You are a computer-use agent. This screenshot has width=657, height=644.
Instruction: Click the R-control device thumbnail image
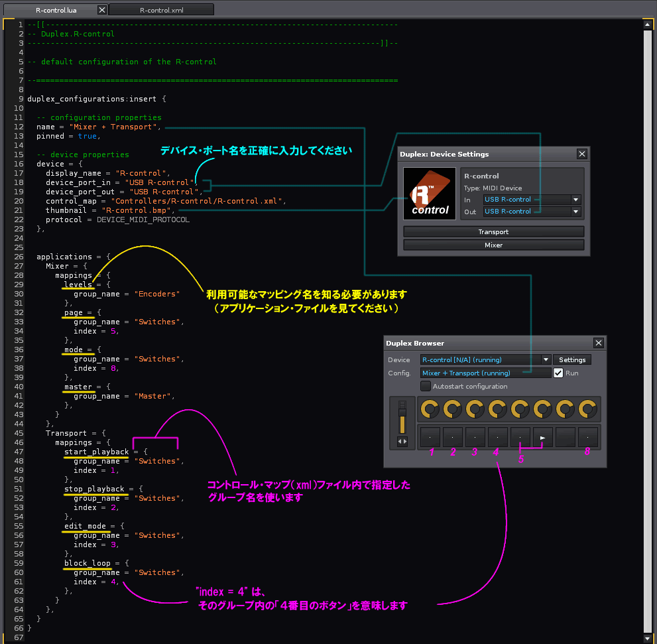[x=429, y=193]
